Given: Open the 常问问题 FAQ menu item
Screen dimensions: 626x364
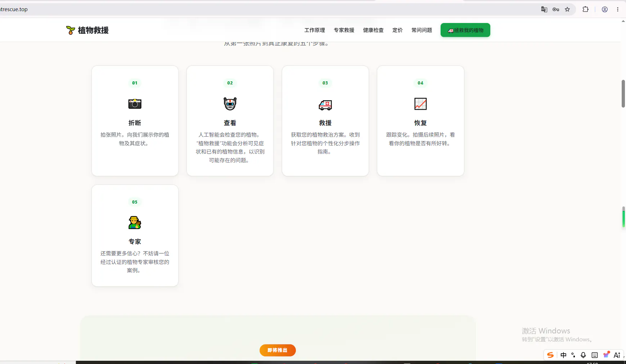Looking at the screenshot, I should click(422, 30).
